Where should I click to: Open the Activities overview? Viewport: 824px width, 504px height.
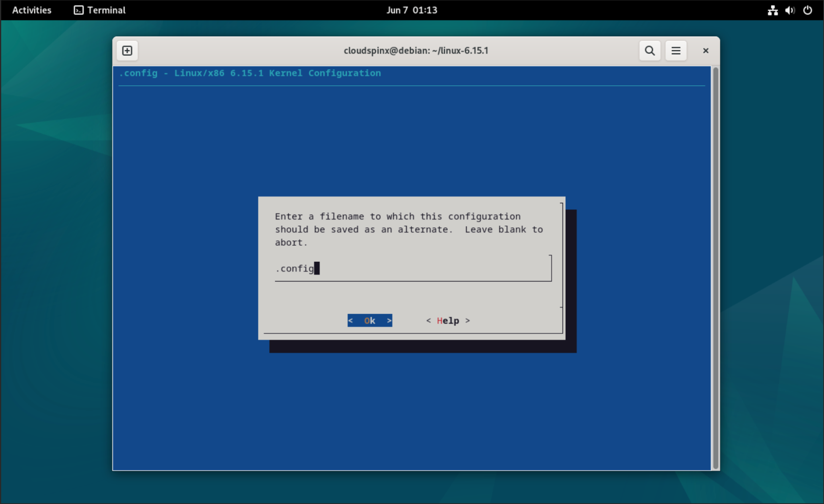(x=31, y=10)
